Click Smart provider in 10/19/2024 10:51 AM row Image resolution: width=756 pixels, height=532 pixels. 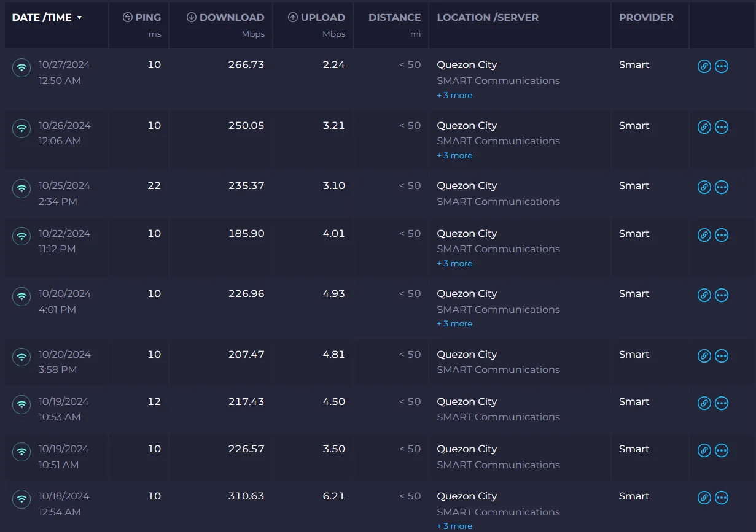(x=634, y=449)
